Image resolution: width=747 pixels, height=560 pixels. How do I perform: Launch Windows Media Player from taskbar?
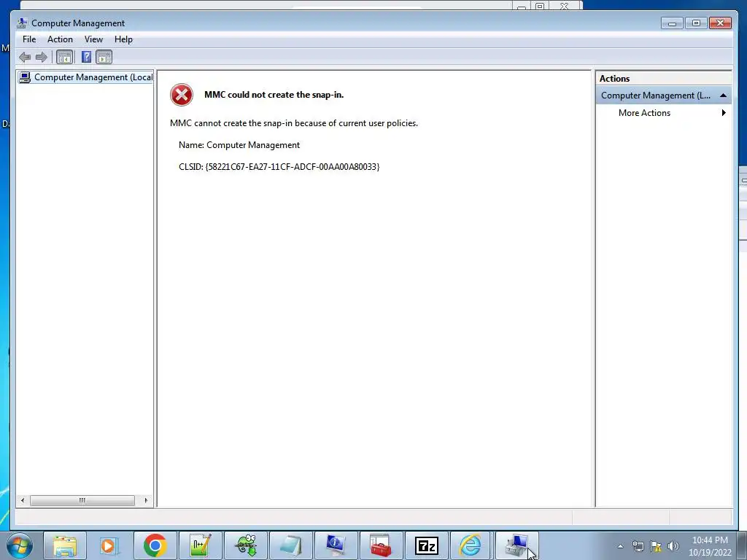[109, 545]
